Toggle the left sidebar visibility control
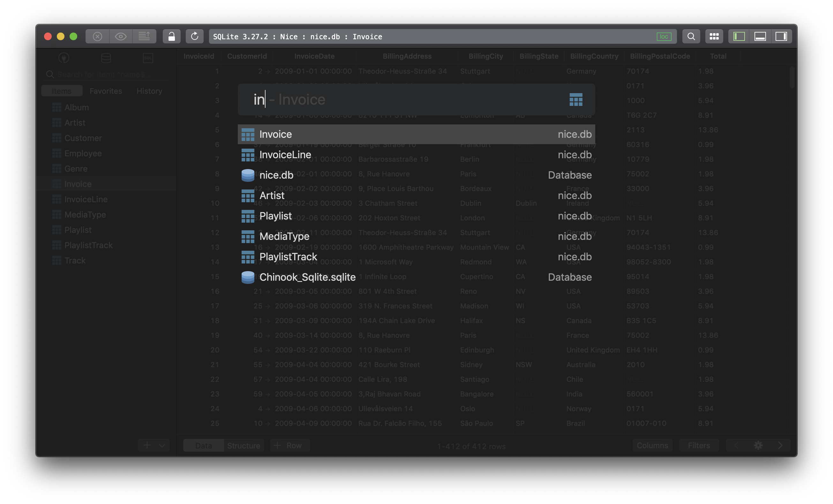833x504 pixels. coord(739,36)
